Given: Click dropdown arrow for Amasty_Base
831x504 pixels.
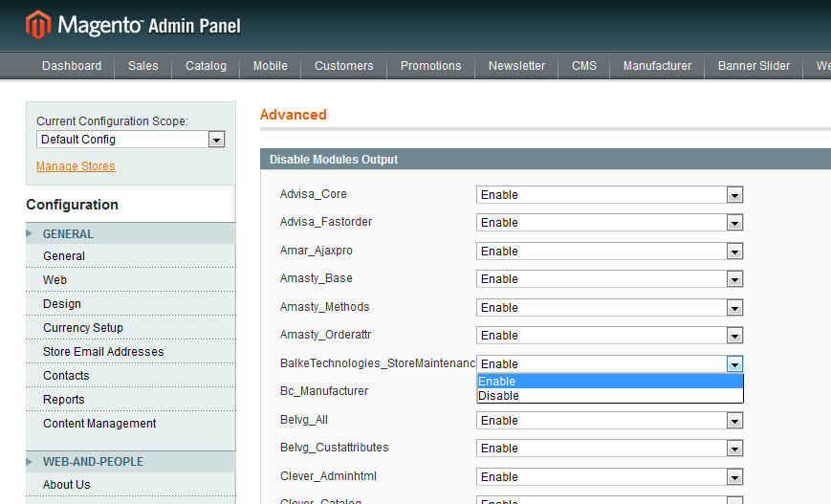Looking at the screenshot, I should pos(734,279).
